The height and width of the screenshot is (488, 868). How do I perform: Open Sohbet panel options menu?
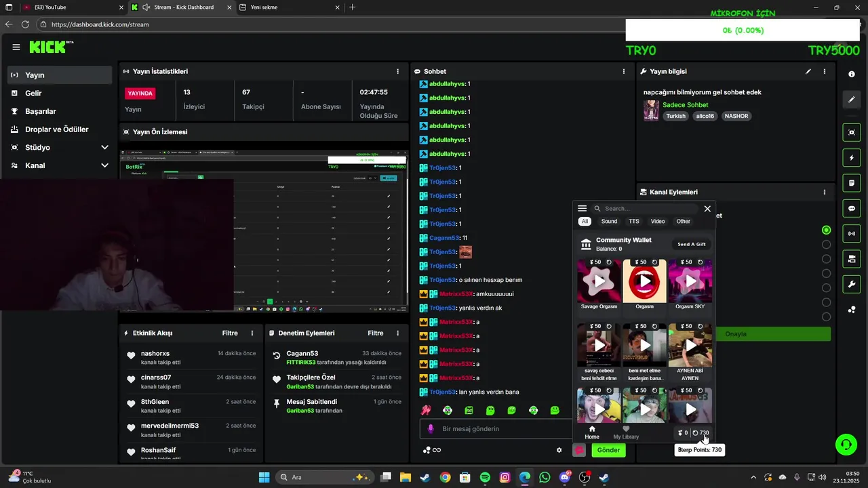pyautogui.click(x=624, y=71)
